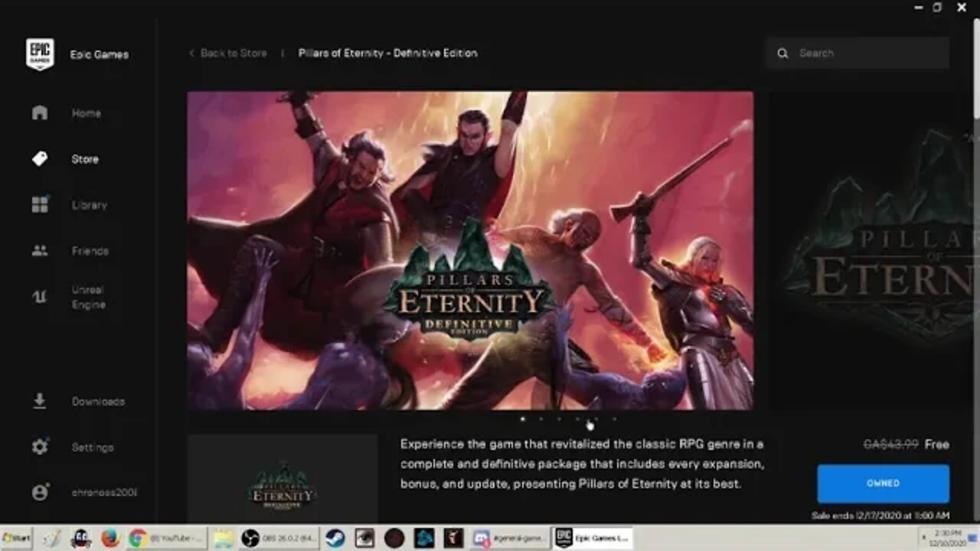Open the Windows Start menu
Screen dimensions: 980x551
17,538
